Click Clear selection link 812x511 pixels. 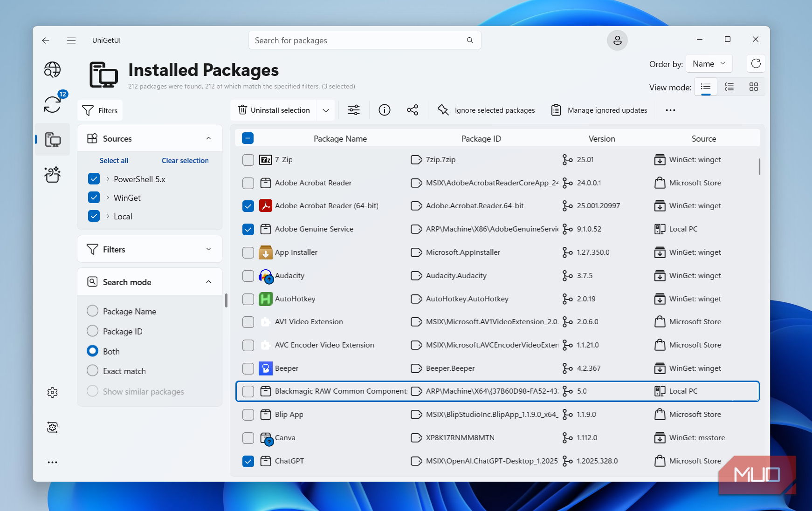(185, 160)
